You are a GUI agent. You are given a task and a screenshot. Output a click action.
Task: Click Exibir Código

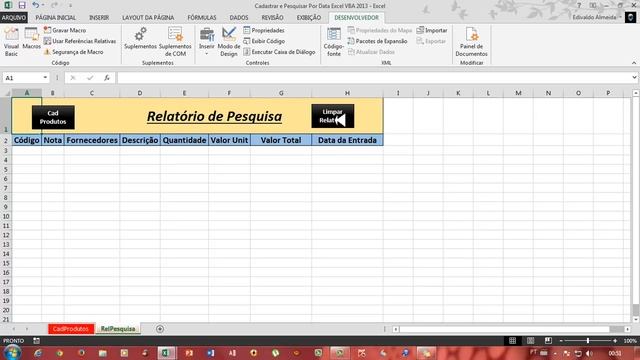pyautogui.click(x=264, y=41)
